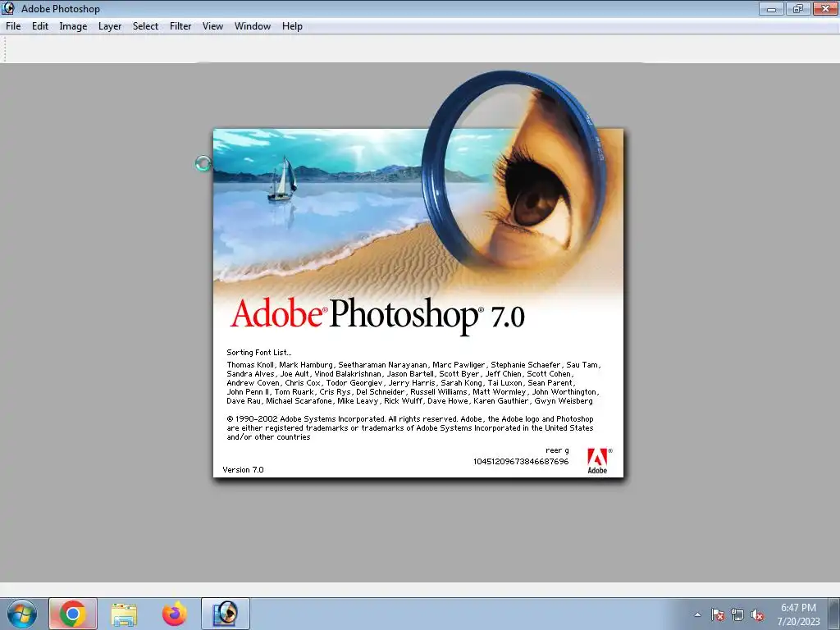The width and height of the screenshot is (840, 630).
Task: Click the Windows Start button
Action: 21,614
